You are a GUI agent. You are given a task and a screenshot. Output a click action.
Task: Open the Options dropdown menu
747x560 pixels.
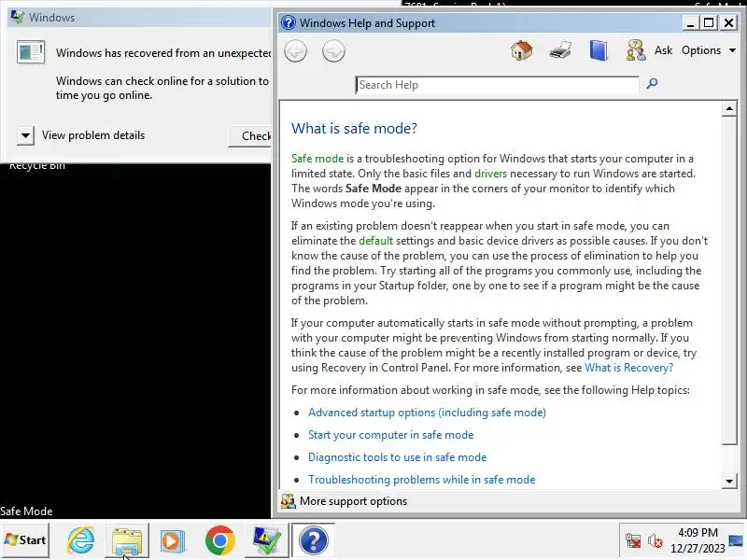tap(709, 50)
